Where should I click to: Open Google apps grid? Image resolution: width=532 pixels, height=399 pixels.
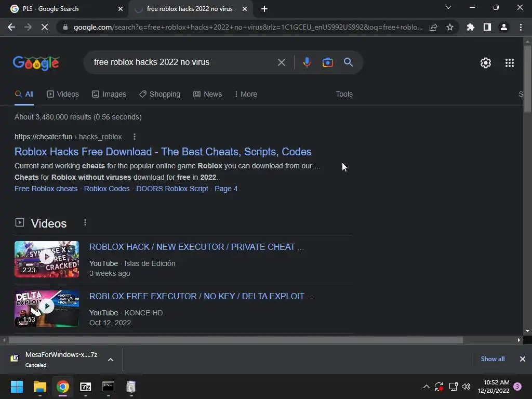point(509,63)
